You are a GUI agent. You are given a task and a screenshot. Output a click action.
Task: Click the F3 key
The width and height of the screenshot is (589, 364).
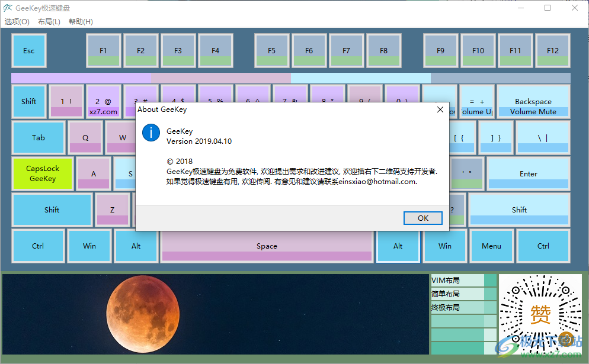click(178, 51)
